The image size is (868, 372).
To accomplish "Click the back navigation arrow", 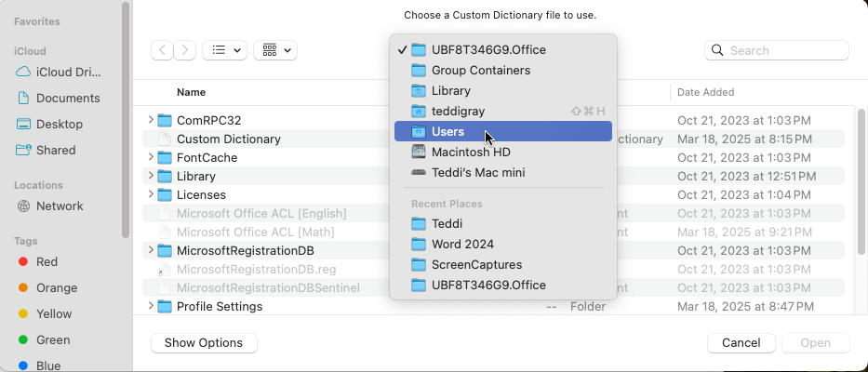I will (163, 50).
